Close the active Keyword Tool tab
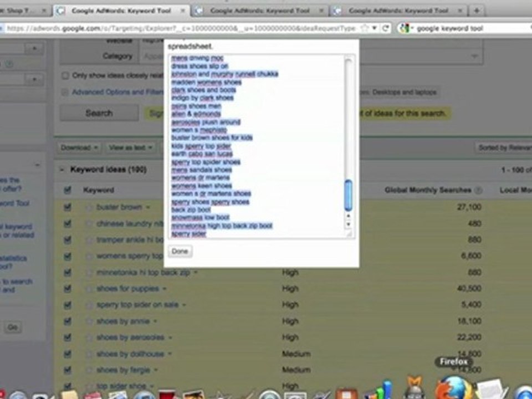The width and height of the screenshot is (532, 399). [182, 11]
